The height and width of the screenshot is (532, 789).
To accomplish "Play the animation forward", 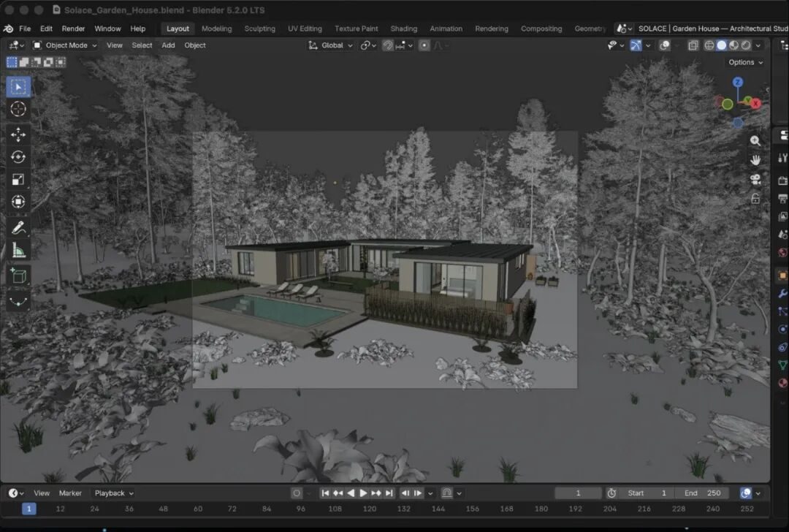I will [x=363, y=493].
